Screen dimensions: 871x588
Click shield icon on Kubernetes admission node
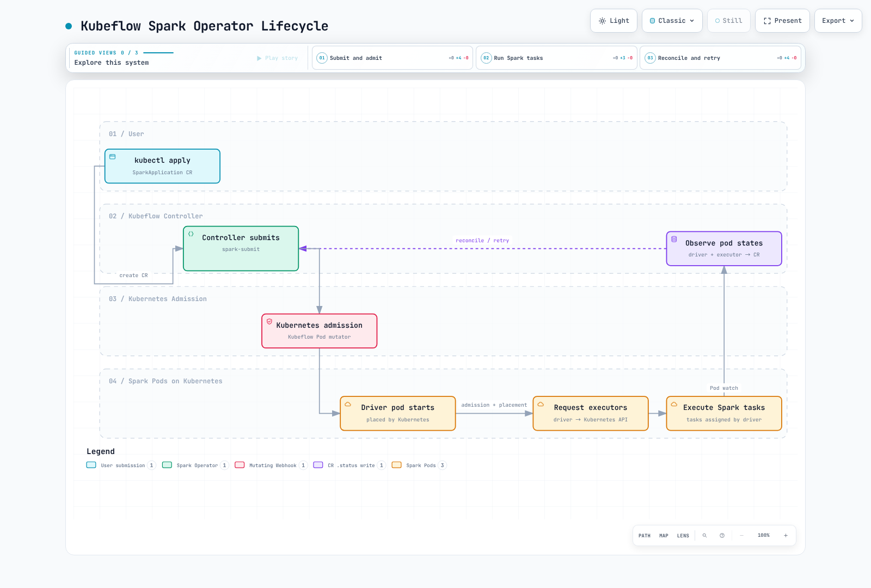269,322
